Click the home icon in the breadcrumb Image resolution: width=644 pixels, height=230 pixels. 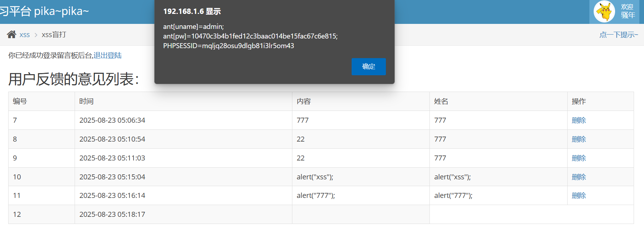11,35
